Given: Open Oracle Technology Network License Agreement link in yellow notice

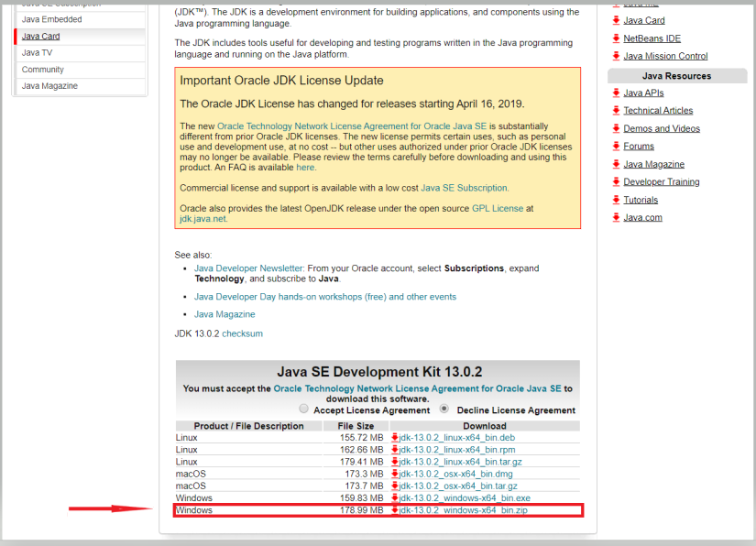Looking at the screenshot, I should pyautogui.click(x=352, y=126).
